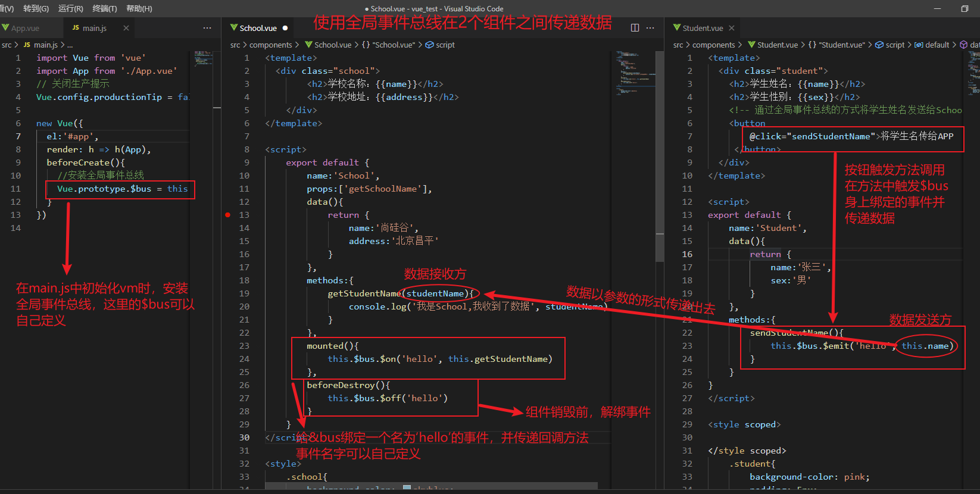This screenshot has width=980, height=494.
Task: Click "sex:'男'" in Student.vue
Action: click(x=791, y=280)
